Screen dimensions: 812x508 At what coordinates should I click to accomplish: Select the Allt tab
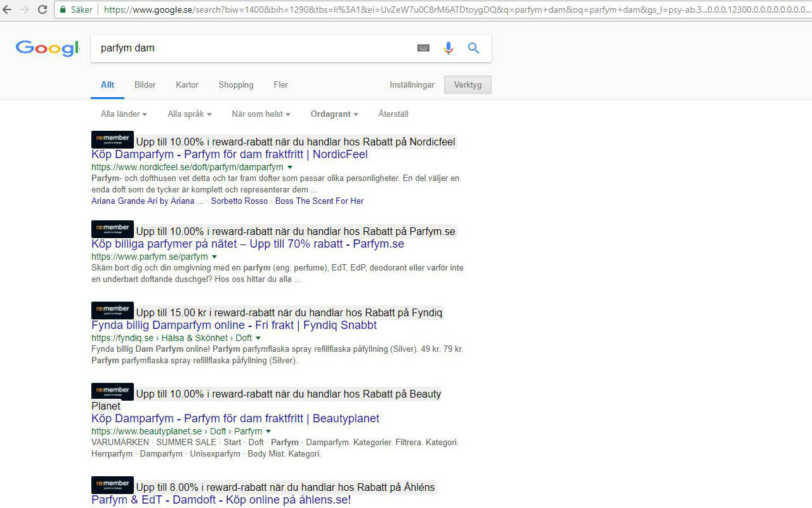coord(108,85)
